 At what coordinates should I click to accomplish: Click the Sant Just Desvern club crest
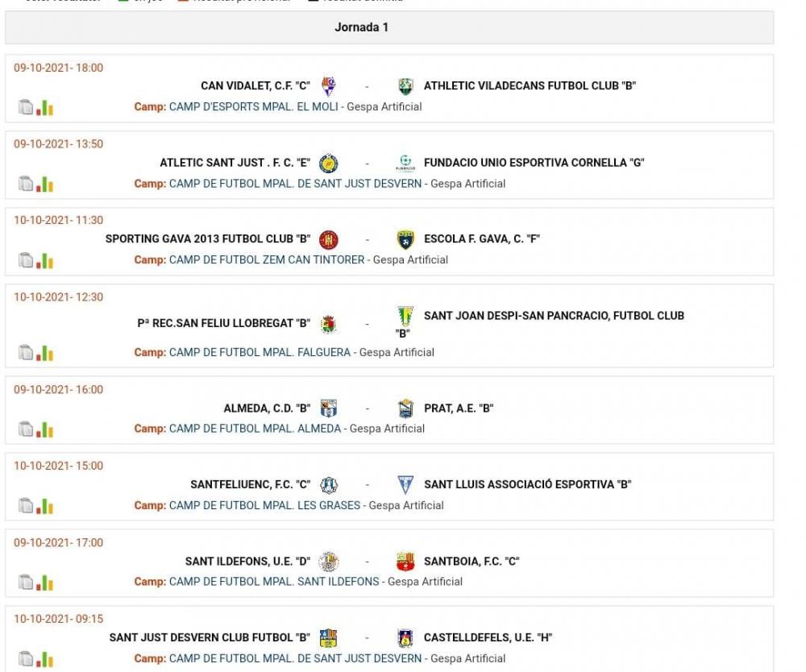coord(329,637)
